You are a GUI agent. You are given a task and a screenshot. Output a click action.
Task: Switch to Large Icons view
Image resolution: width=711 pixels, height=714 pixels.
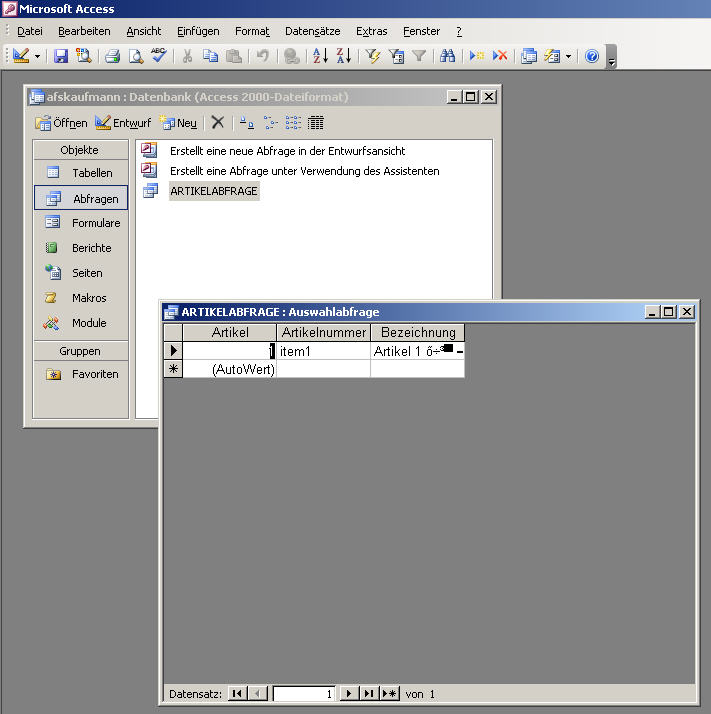coord(246,122)
